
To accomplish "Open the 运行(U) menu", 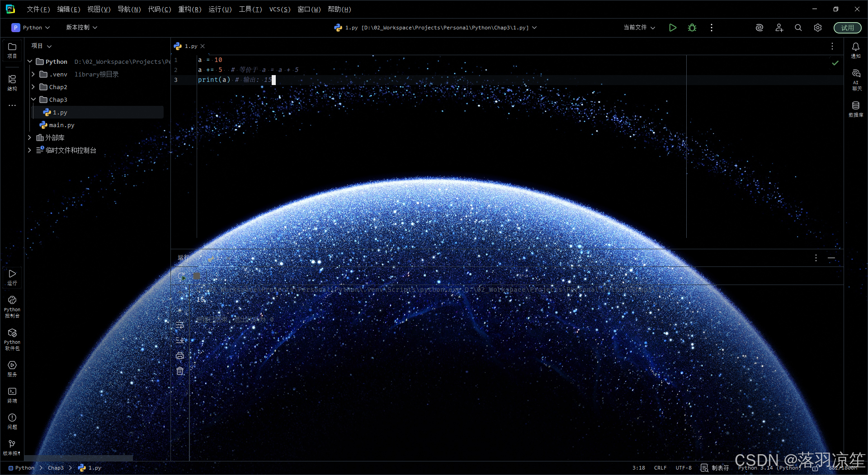I will 220,9.
